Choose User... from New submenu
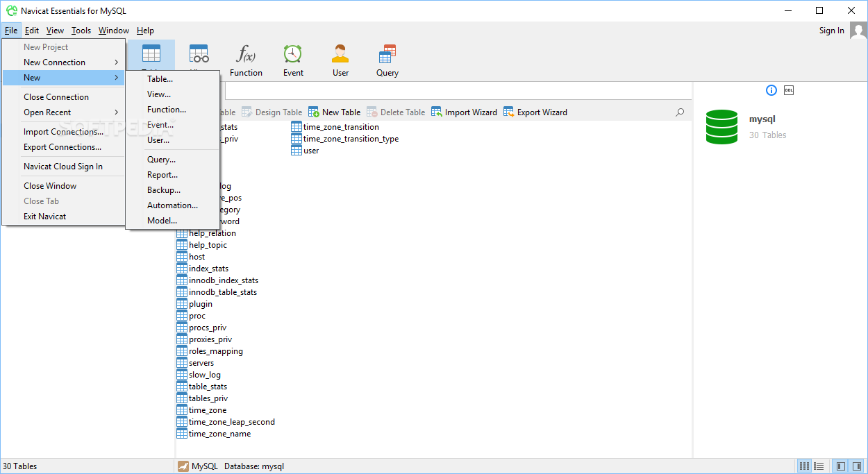This screenshot has height=474, width=868. pos(172,140)
